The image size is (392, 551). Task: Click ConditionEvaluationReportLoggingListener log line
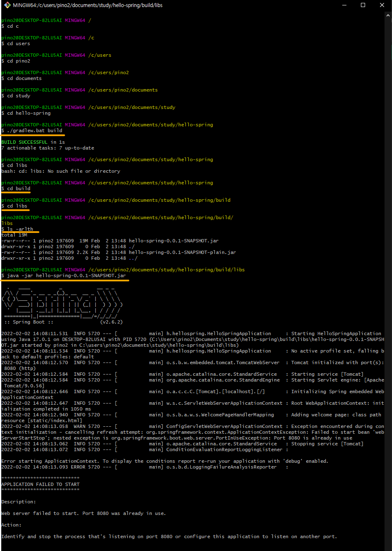point(145,450)
